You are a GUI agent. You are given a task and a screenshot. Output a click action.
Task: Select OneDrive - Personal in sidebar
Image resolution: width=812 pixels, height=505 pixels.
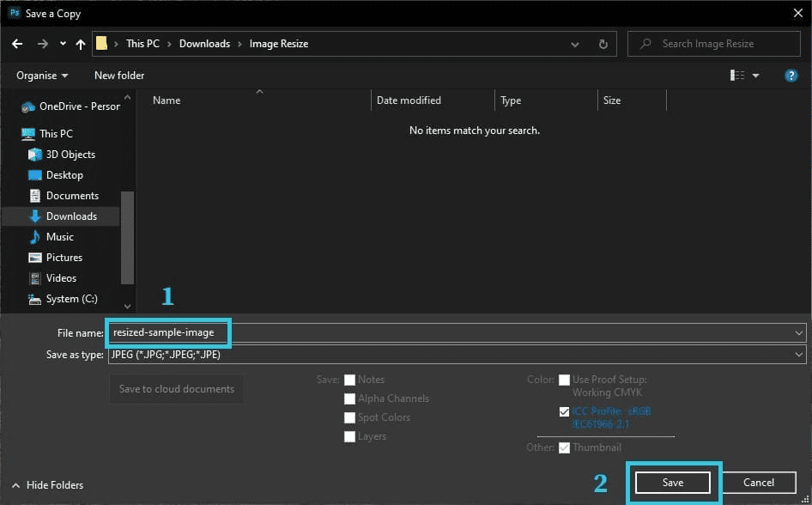tap(70, 106)
